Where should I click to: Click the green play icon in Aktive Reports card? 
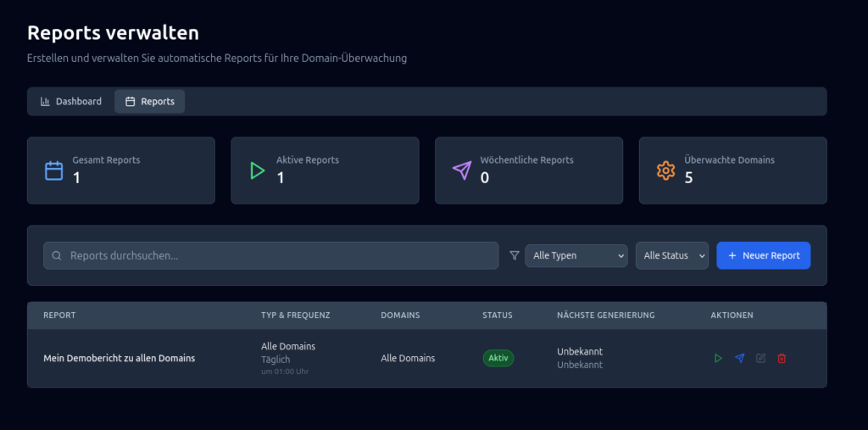[257, 170]
